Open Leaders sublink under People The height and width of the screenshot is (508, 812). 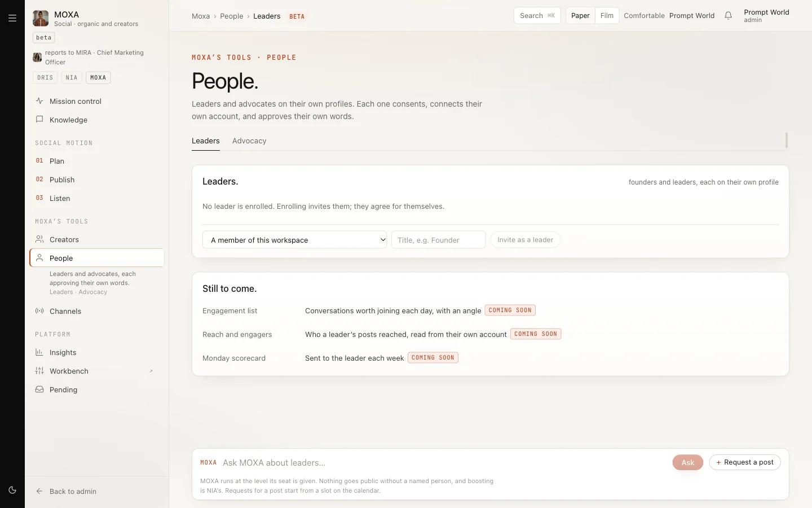click(x=61, y=292)
